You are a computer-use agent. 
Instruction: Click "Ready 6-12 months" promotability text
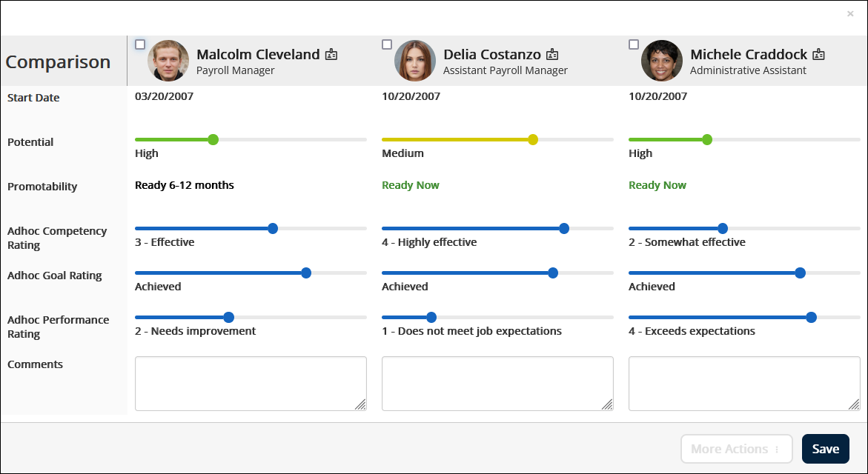click(x=185, y=185)
